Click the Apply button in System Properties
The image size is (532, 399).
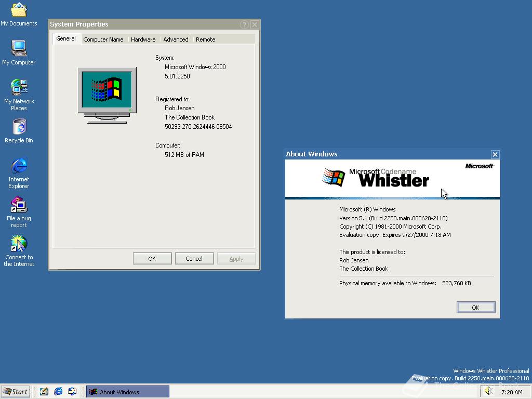[x=236, y=259]
